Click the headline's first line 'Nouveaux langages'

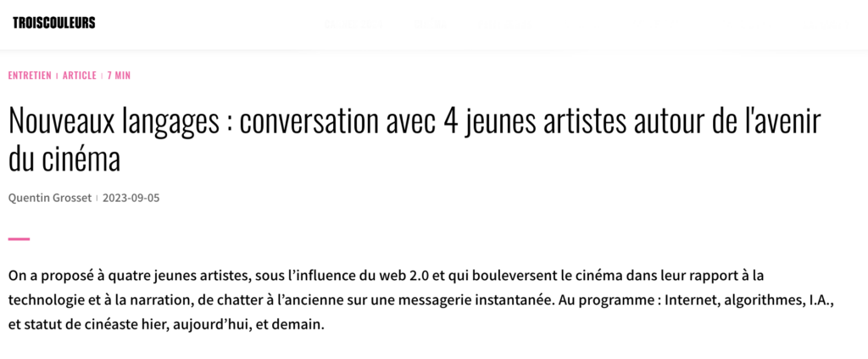[114, 123]
